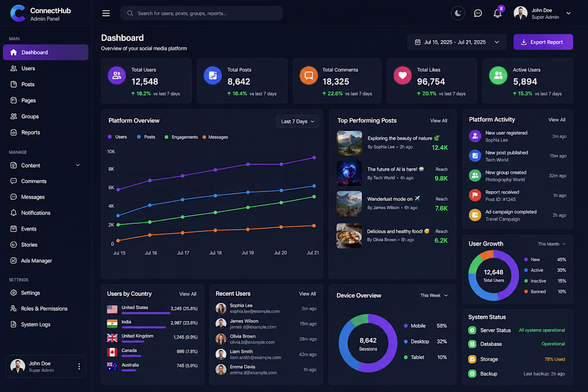
Task: Click the United States progress bar
Action: (146, 313)
